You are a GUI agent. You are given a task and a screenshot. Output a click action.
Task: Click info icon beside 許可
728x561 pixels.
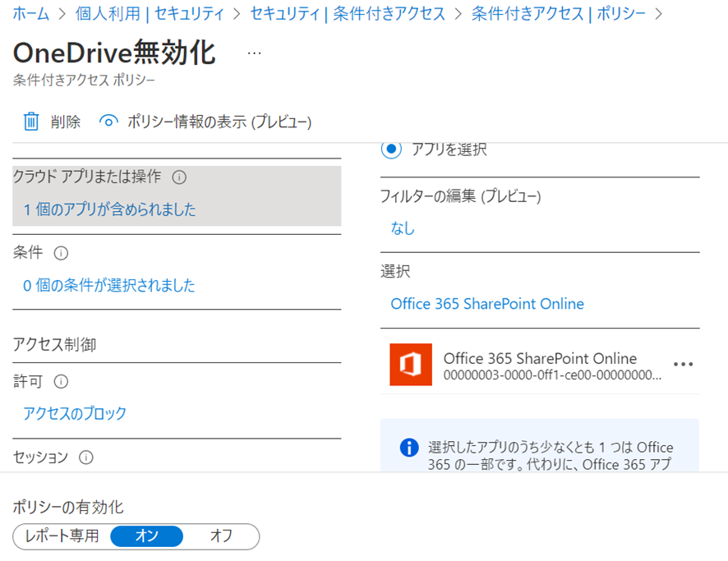click(x=61, y=381)
